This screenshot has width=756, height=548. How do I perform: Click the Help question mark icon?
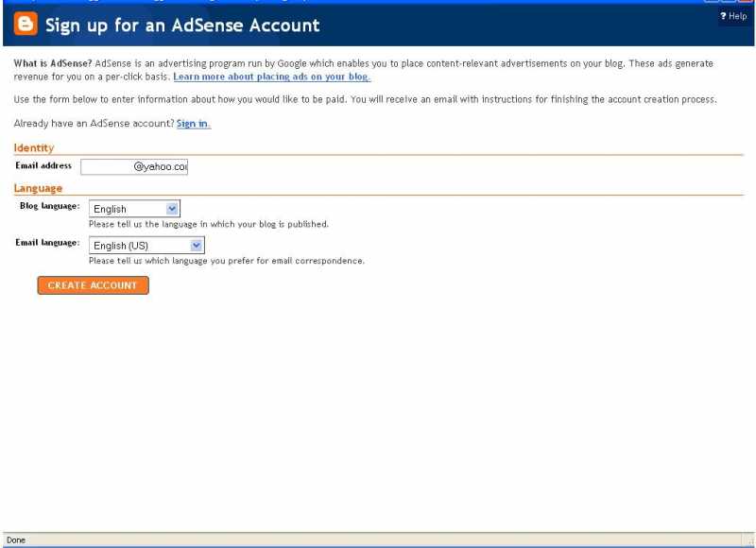point(722,15)
